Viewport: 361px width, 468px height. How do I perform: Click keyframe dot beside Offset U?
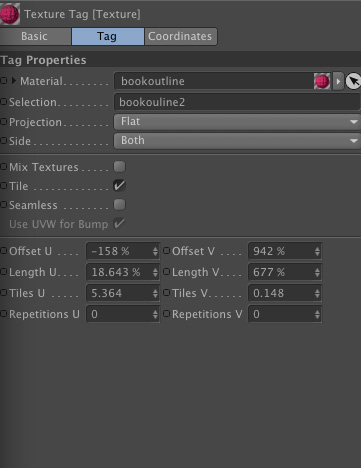click(x=3, y=251)
